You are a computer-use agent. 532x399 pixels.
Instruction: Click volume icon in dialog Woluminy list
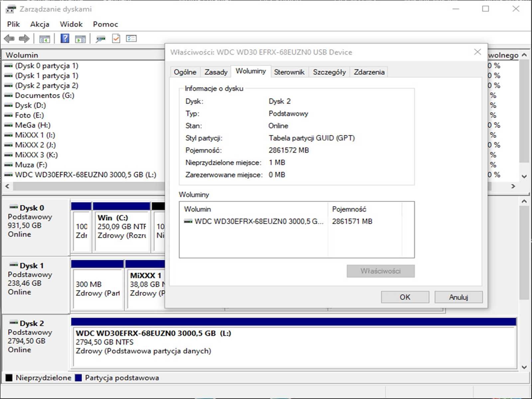coord(188,221)
